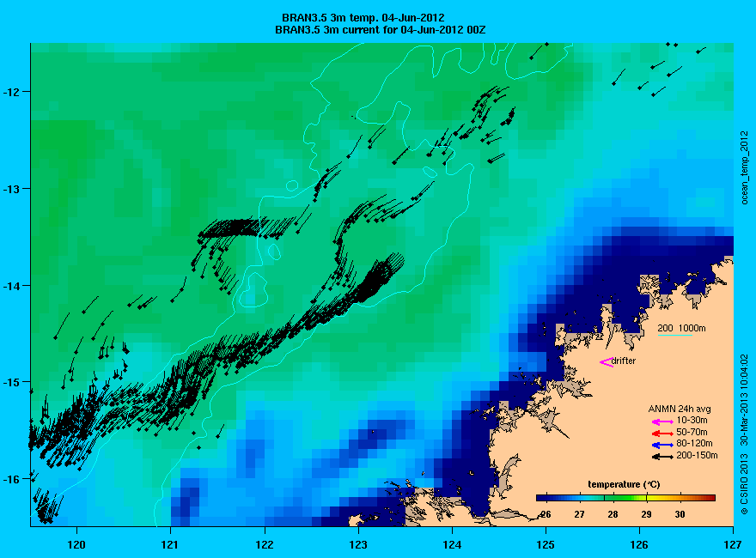This screenshot has height=558, width=756.
Task: Click the vertical CSIRO 2013 copyright text
Action: pos(745,434)
